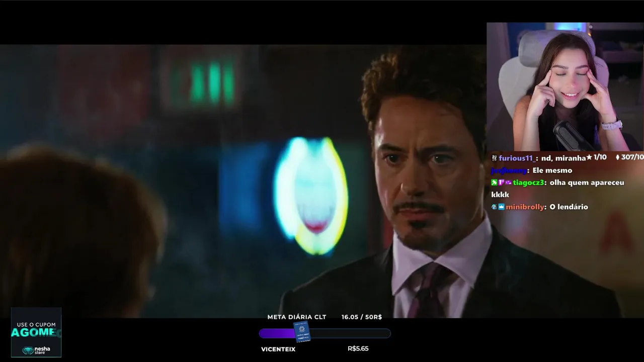Viewport: 644px width, 362px height.
Task: Click the work-card icon on the goal bar
Action: [x=302, y=332]
